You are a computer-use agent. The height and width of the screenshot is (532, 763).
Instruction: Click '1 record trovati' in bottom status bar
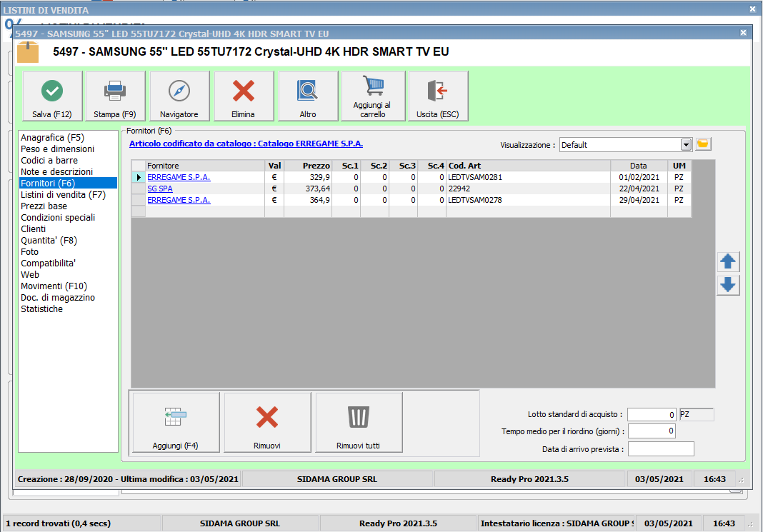tap(58, 523)
